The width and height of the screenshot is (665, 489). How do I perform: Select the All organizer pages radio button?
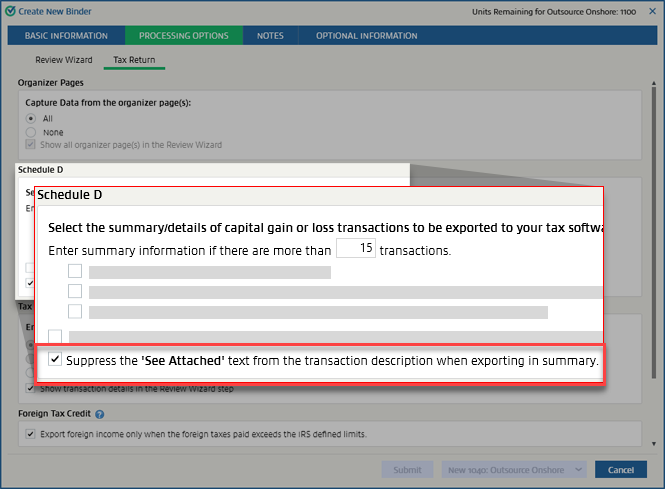point(31,118)
